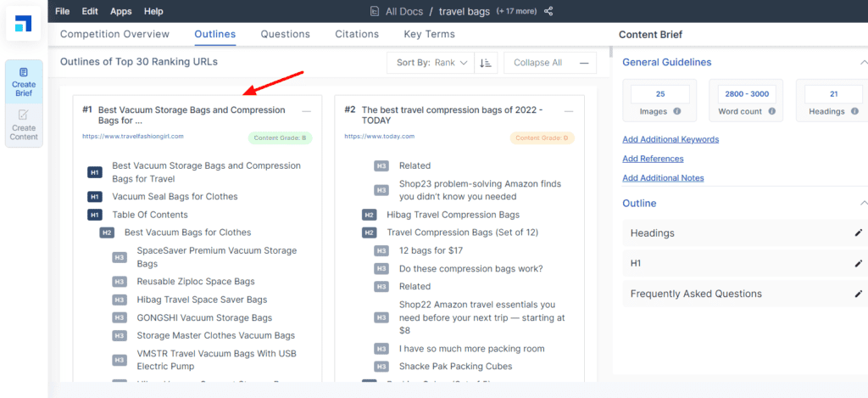Click the Collapse All button
This screenshot has height=398, width=868.
click(x=549, y=63)
